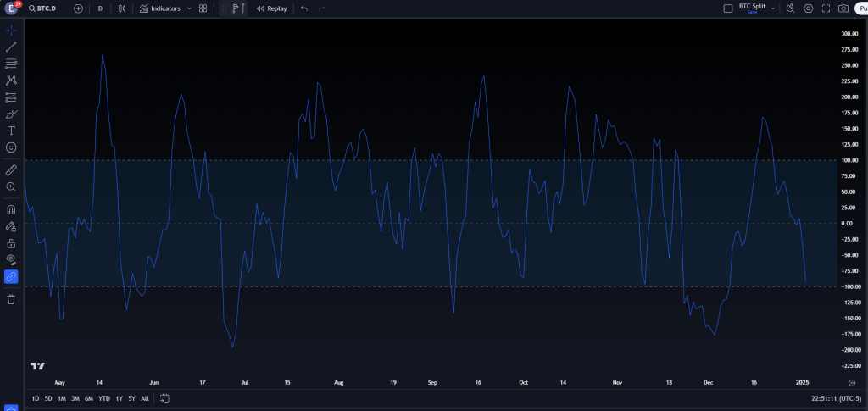Set the time range to All
868x411 pixels.
click(x=144, y=398)
